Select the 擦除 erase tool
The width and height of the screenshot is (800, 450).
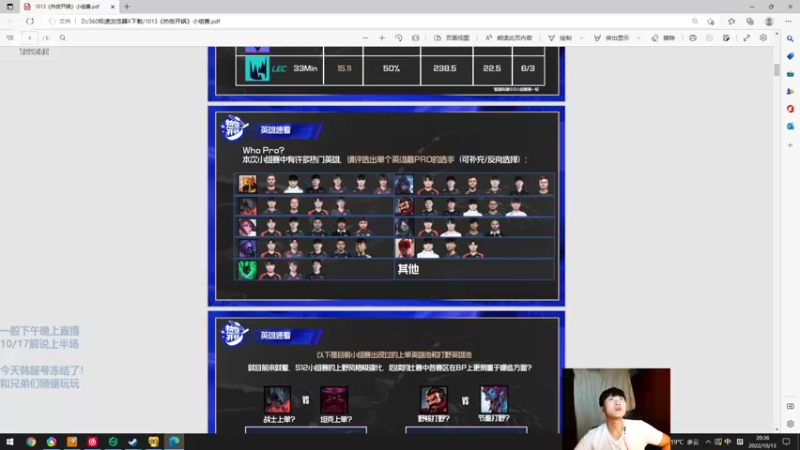(x=663, y=38)
